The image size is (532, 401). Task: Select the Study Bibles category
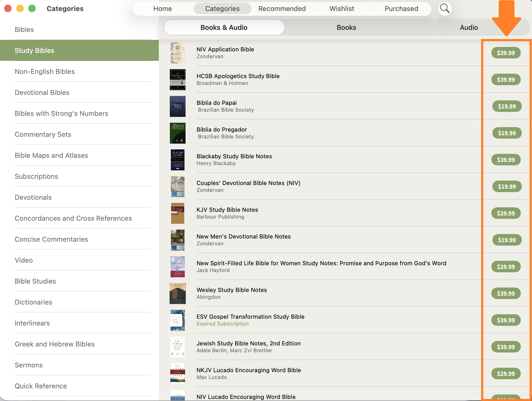[79, 51]
